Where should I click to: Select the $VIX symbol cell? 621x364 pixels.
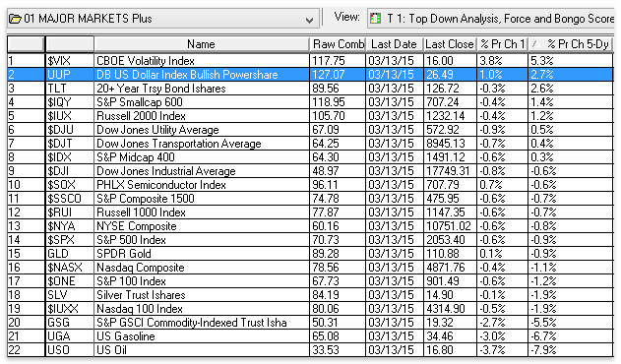[70, 61]
